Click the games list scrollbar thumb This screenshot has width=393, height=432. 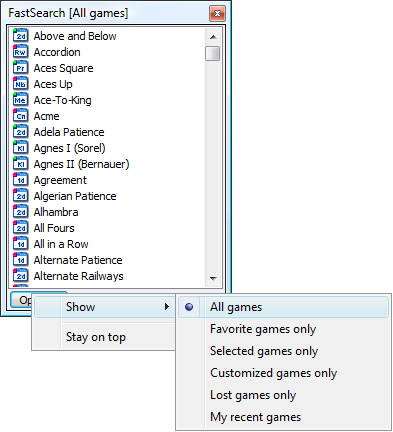213,53
